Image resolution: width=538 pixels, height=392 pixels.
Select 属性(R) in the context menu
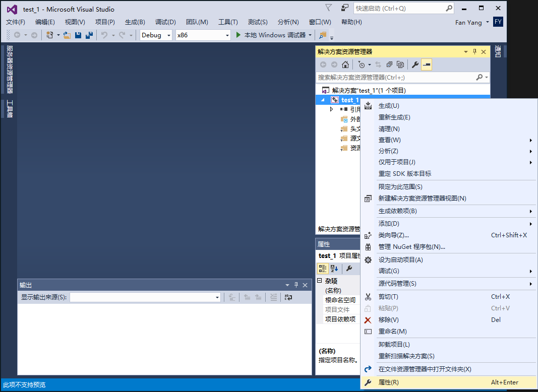click(389, 382)
